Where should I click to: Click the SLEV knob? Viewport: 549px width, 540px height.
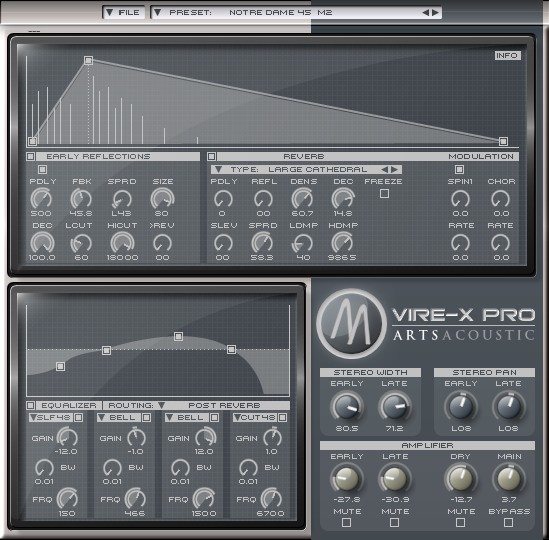pyautogui.click(x=223, y=243)
